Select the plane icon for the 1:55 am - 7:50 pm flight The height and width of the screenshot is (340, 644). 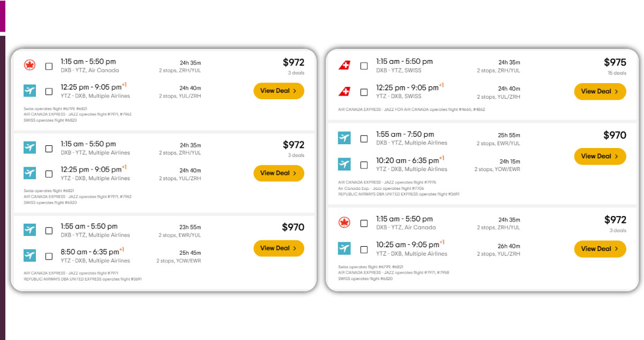[345, 138]
